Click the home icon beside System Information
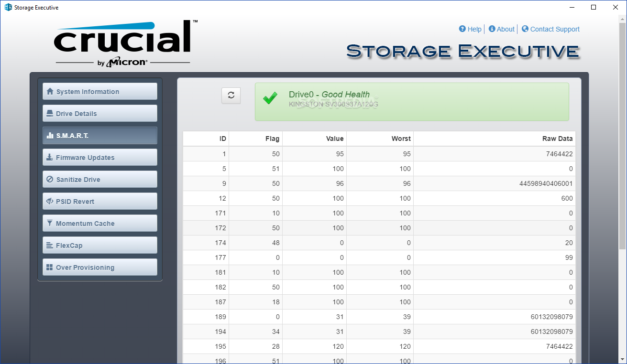Screen dimensions: 627x364 coord(50,92)
